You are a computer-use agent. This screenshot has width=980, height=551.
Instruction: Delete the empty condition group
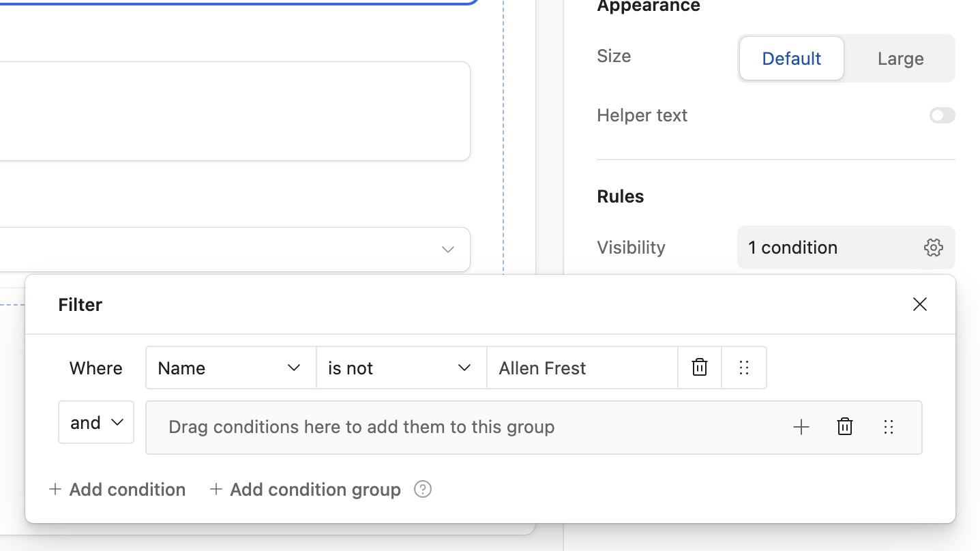[x=845, y=428]
